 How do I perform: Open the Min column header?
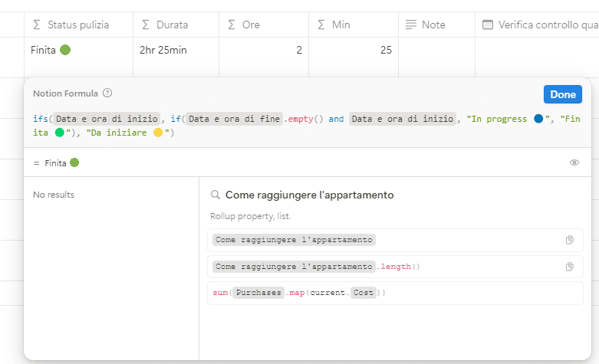click(354, 25)
